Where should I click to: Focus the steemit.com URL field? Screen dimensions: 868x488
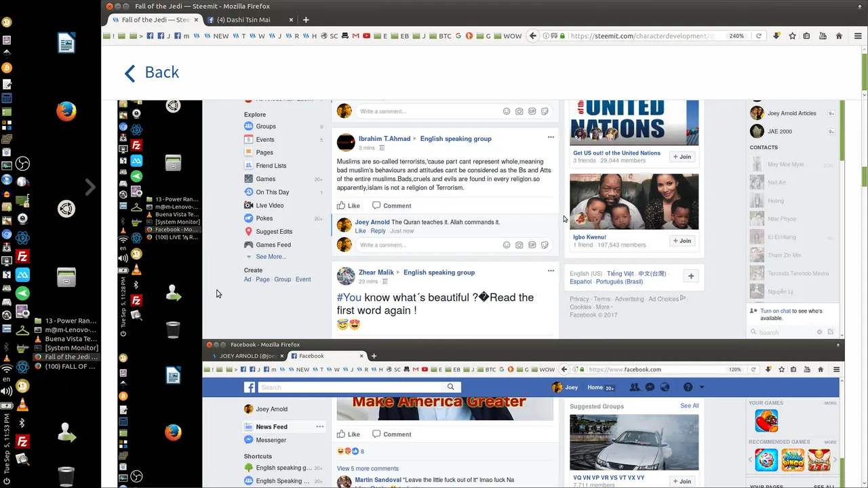click(644, 36)
